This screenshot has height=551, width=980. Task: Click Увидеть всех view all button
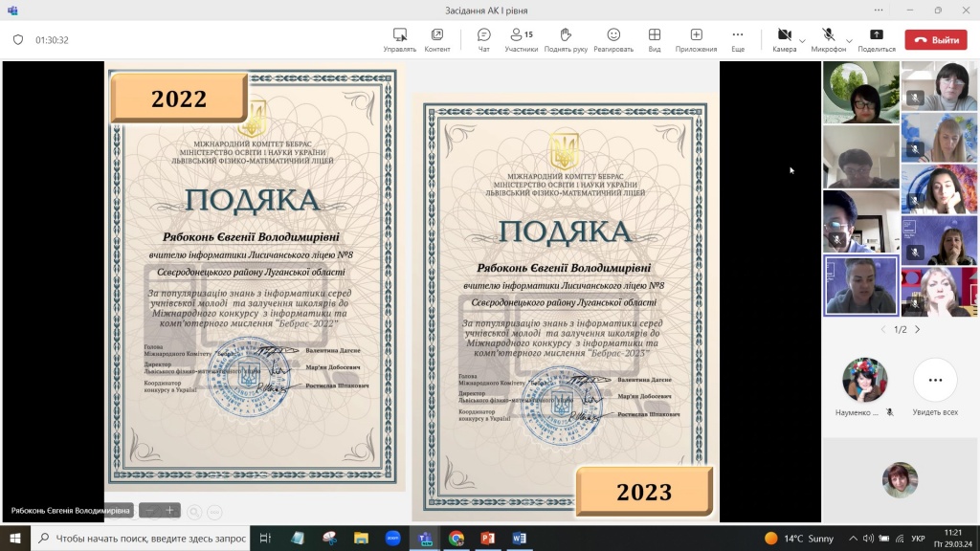(x=935, y=381)
